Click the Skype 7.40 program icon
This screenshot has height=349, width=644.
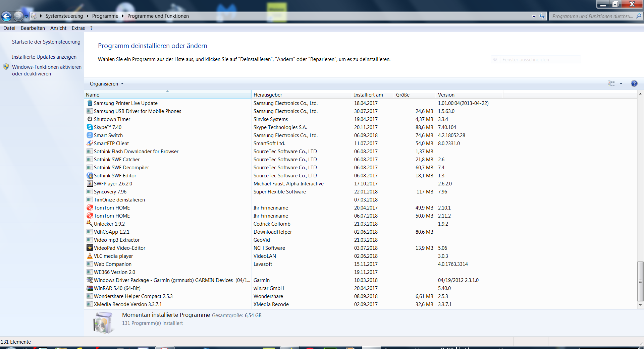point(90,127)
